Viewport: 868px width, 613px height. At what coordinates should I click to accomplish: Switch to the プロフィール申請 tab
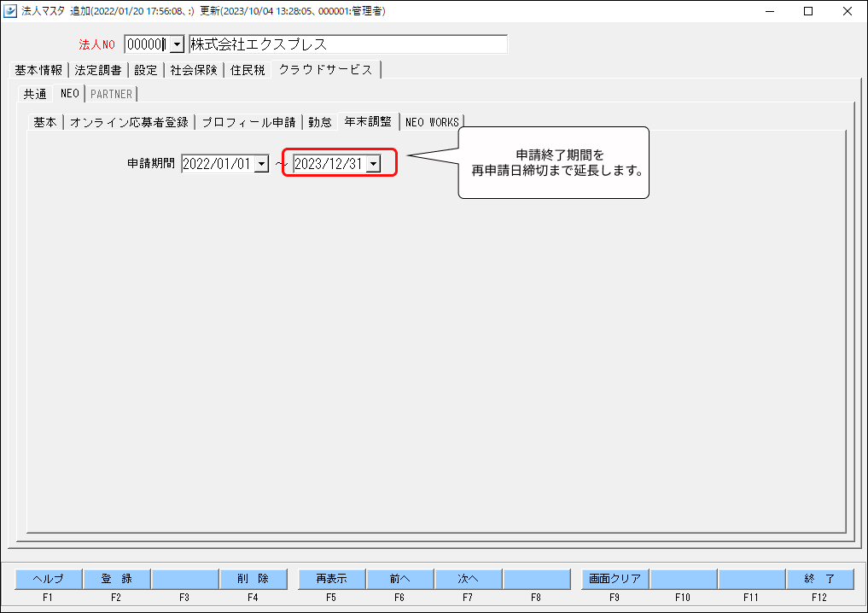248,122
